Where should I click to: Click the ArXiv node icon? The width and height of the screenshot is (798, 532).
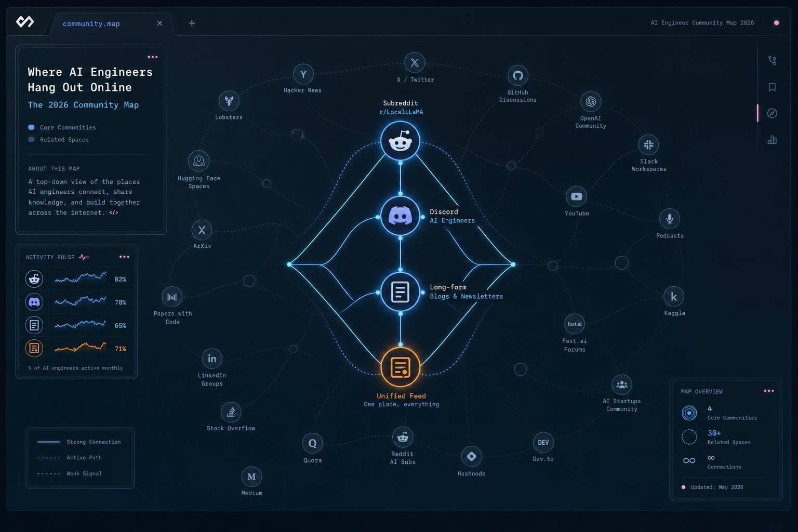[x=202, y=230]
